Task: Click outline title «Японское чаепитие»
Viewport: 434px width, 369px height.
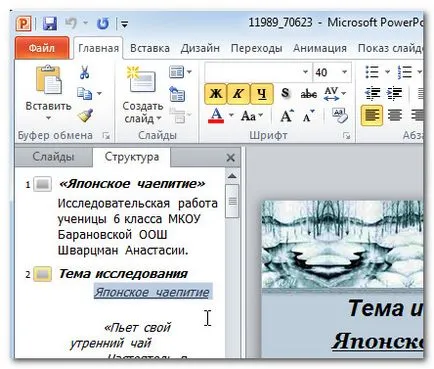Action: pyautogui.click(x=132, y=184)
